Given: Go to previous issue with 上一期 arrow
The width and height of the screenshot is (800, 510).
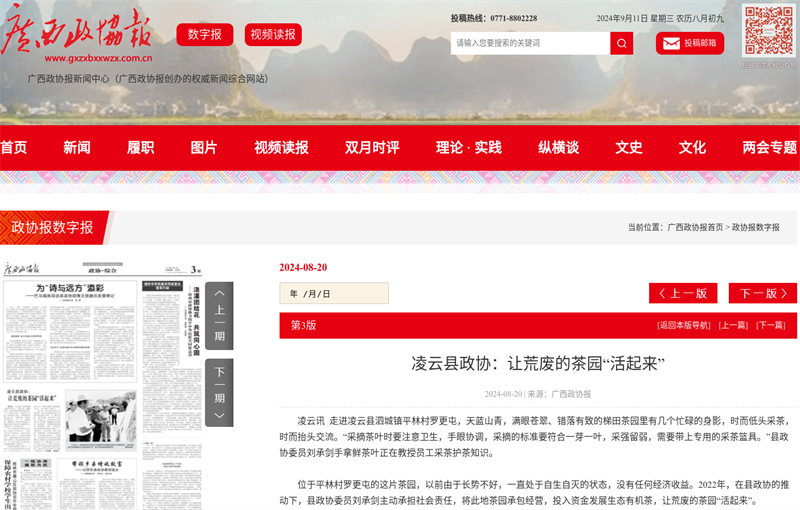Looking at the screenshot, I should tap(219, 316).
